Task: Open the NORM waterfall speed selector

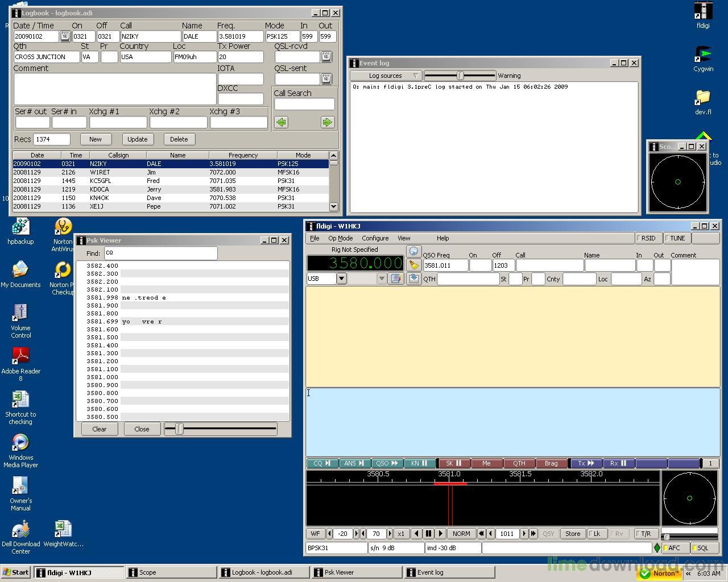Action: 461,534
